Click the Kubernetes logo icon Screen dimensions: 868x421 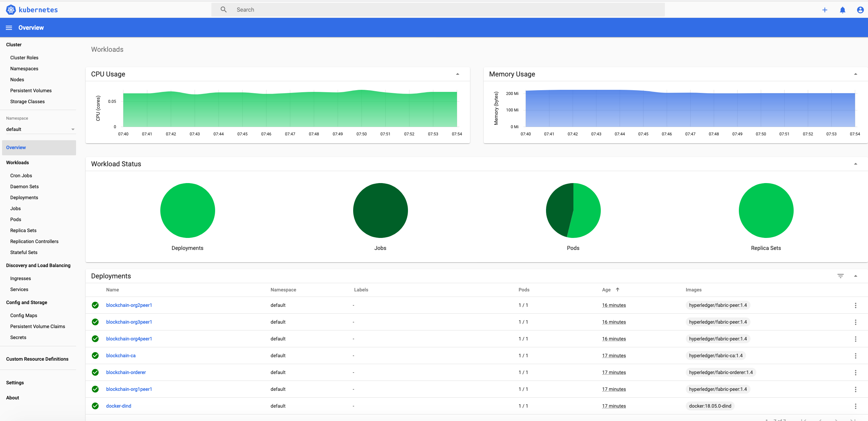11,10
